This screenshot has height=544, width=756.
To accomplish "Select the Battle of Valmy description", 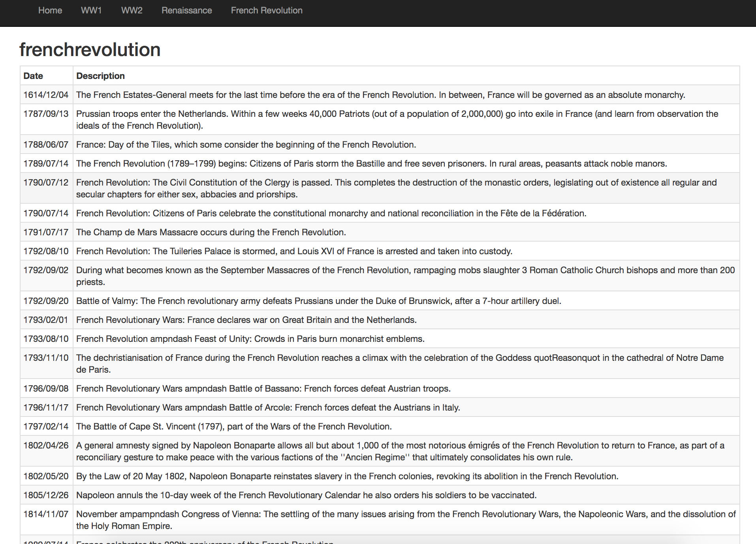I will click(318, 301).
